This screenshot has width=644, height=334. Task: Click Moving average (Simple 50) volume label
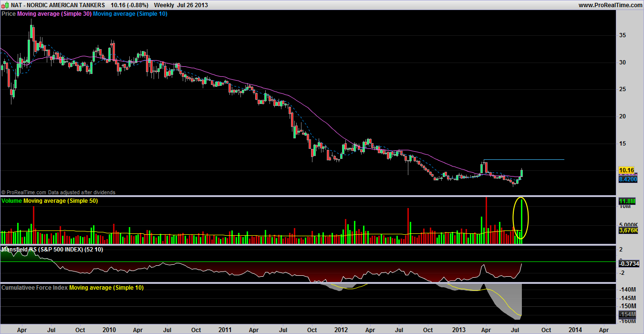tap(61, 201)
